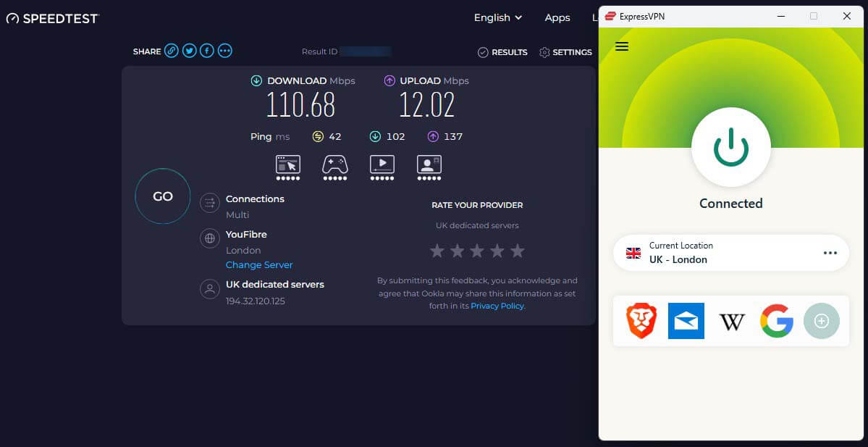This screenshot has height=447, width=868.
Task: Click the Connections multi icon
Action: (210, 204)
